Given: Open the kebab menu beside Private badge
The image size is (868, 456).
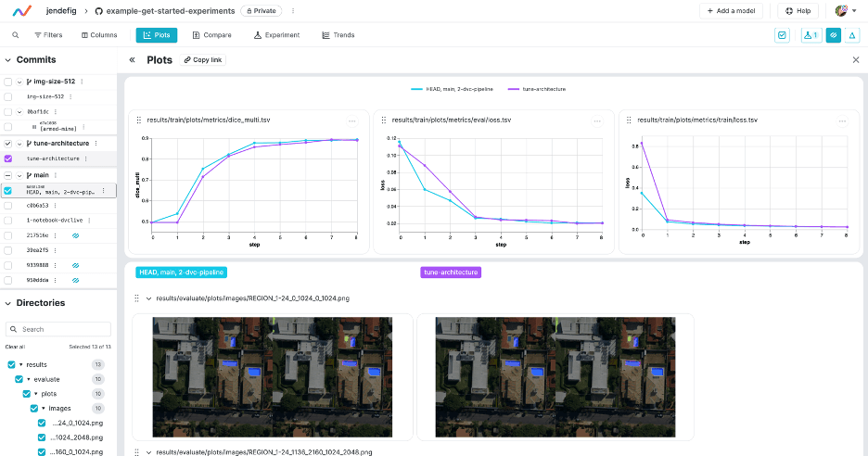Looking at the screenshot, I should click(294, 11).
